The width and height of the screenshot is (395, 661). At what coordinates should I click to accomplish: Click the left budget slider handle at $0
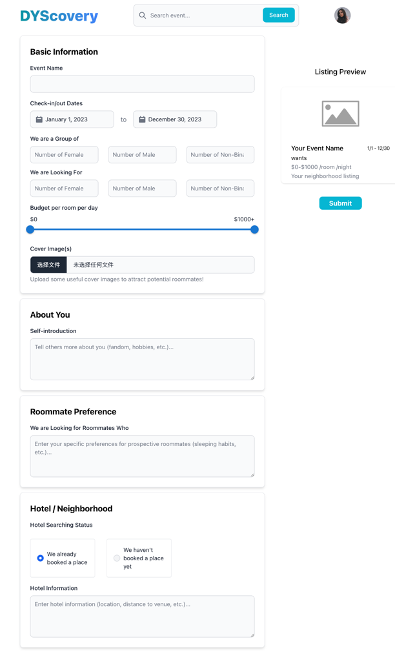pos(30,229)
